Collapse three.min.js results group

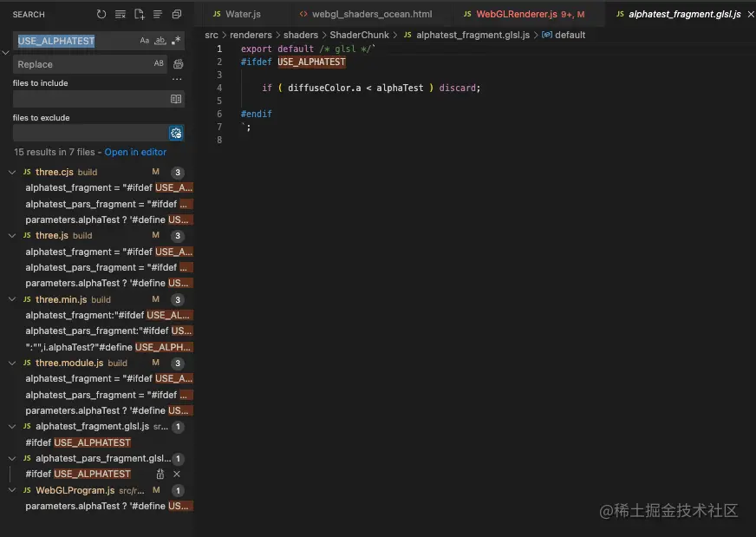coord(12,299)
